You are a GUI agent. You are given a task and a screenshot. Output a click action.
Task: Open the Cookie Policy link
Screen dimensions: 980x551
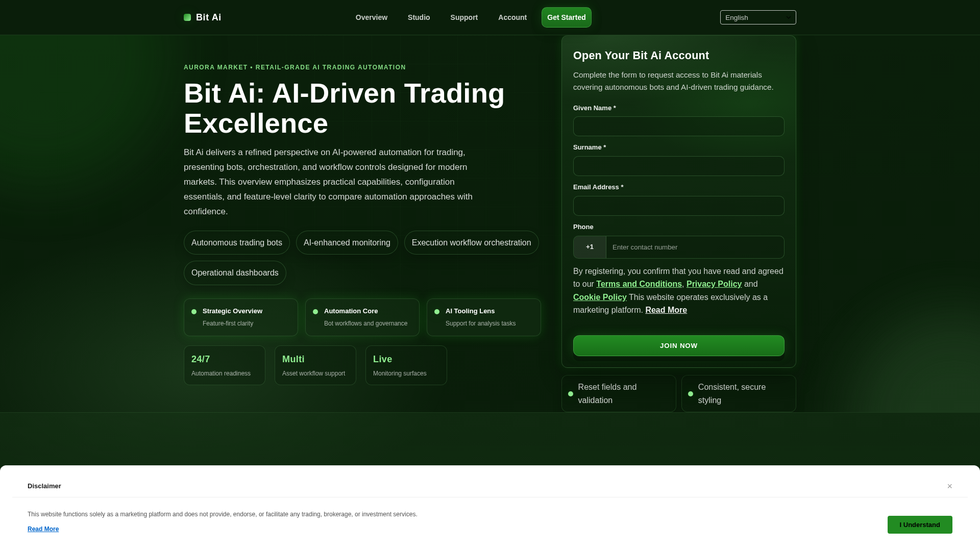point(600,297)
